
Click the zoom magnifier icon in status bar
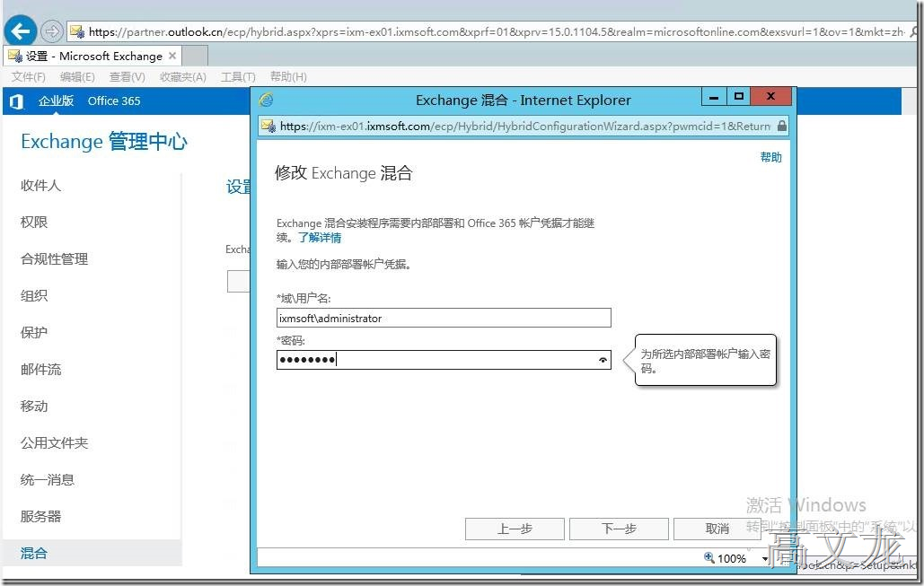(709, 557)
